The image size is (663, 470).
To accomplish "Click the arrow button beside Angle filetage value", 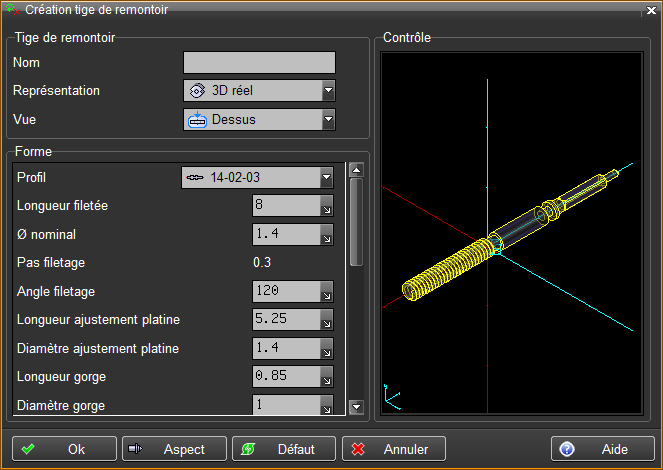I will (327, 292).
